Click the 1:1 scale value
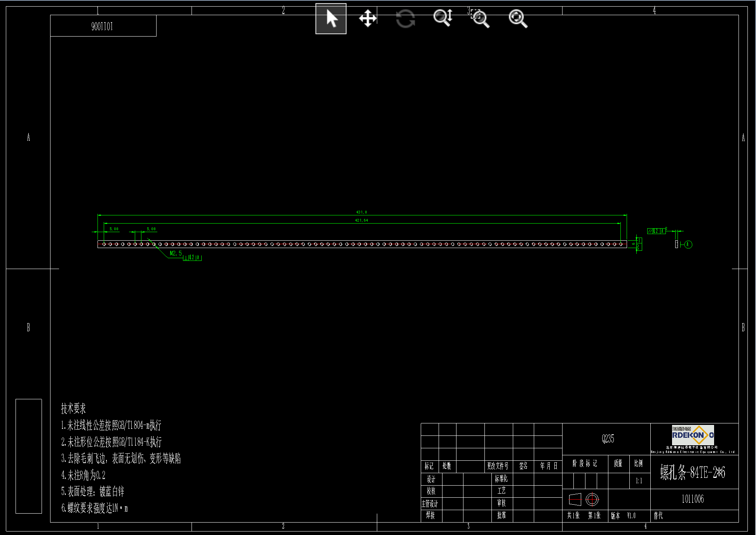The image size is (756, 535). (x=639, y=481)
